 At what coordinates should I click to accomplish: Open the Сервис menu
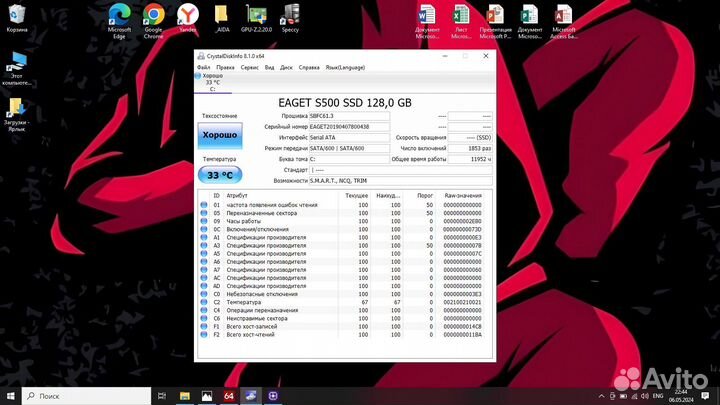click(x=249, y=68)
